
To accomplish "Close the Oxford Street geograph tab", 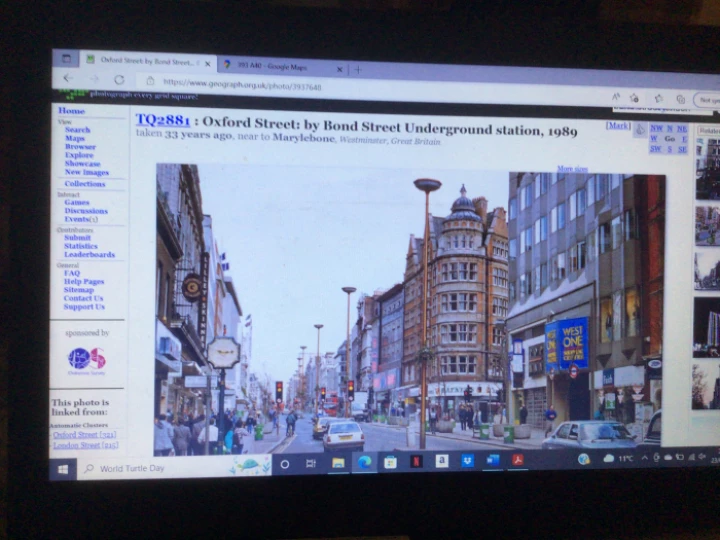I will pos(208,63).
